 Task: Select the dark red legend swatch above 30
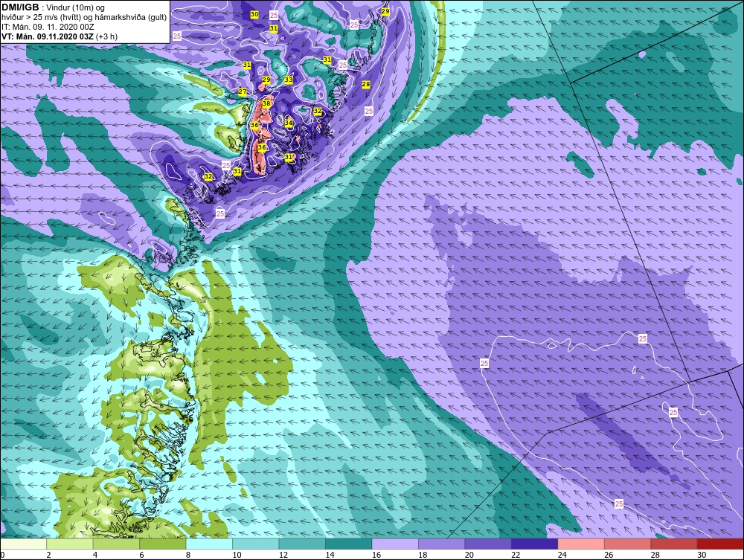pyautogui.click(x=720, y=544)
